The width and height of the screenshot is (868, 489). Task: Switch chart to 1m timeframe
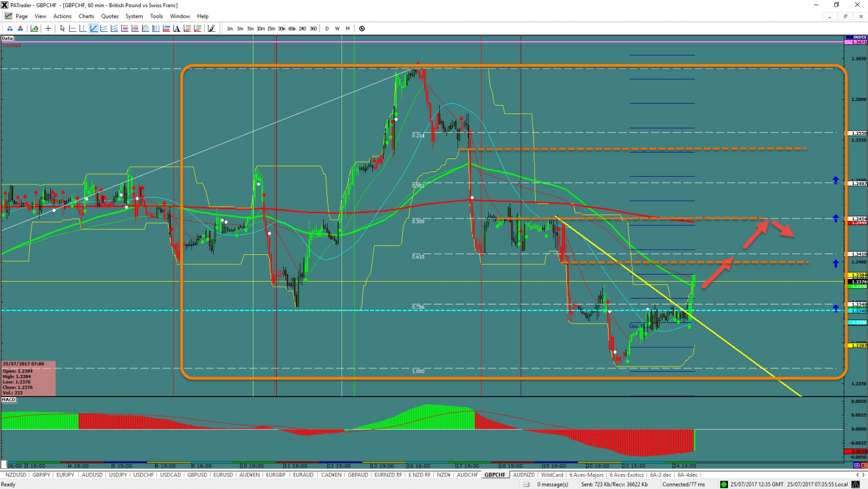(x=230, y=28)
